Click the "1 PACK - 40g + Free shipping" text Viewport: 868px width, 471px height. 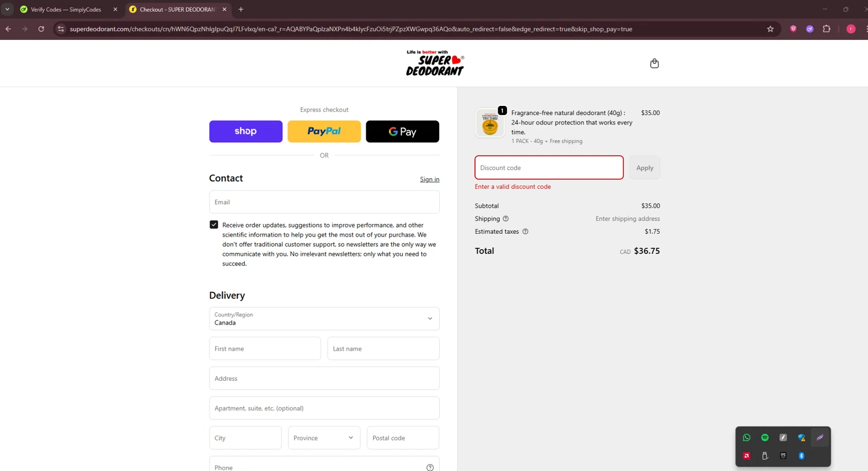(547, 141)
